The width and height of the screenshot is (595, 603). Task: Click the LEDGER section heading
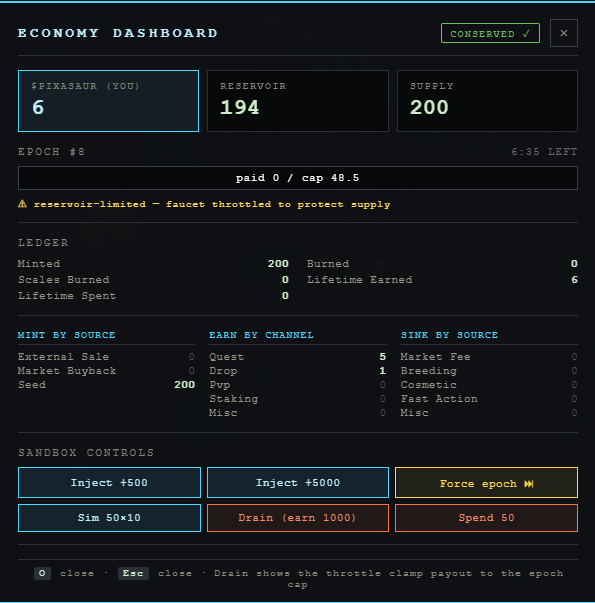point(43,243)
